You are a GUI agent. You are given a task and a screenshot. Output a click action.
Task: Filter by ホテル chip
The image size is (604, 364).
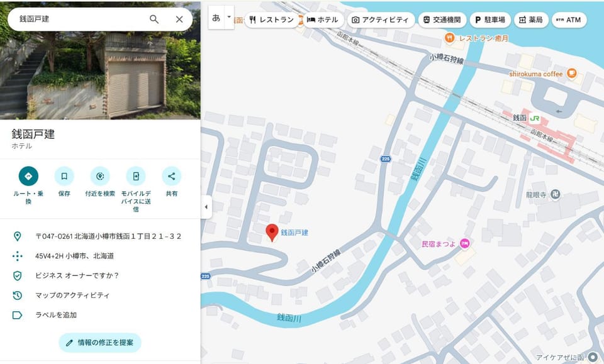coord(323,19)
